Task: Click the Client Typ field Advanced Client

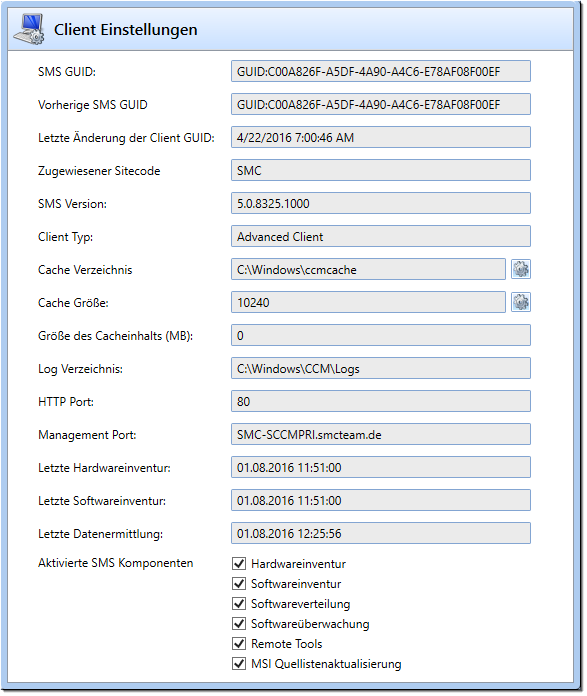Action: [x=381, y=236]
